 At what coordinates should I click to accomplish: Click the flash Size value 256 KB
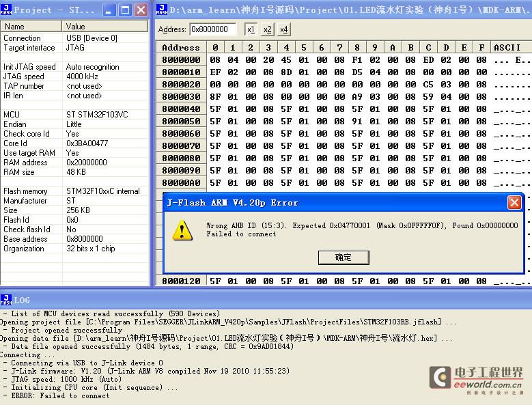coord(78,210)
